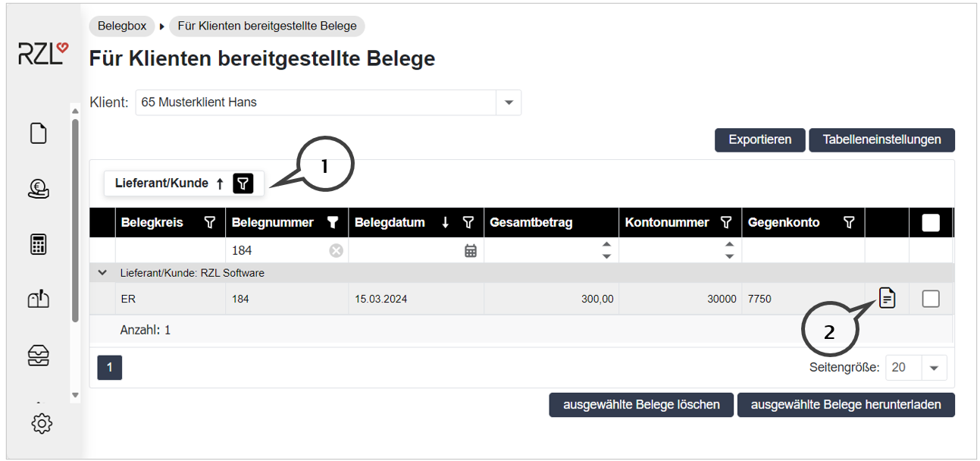The image size is (980, 461).
Task: Open the calculator icon in sidebar
Action: click(38, 244)
